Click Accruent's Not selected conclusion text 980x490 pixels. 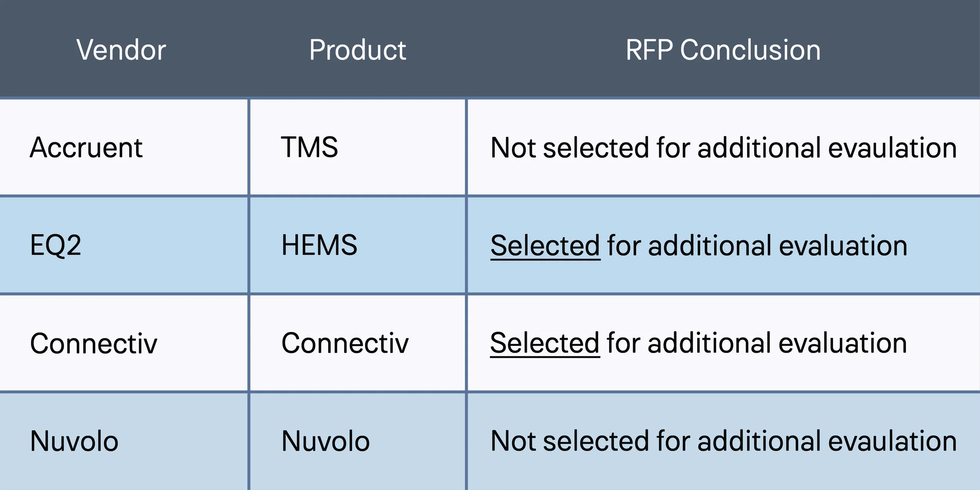click(x=724, y=147)
